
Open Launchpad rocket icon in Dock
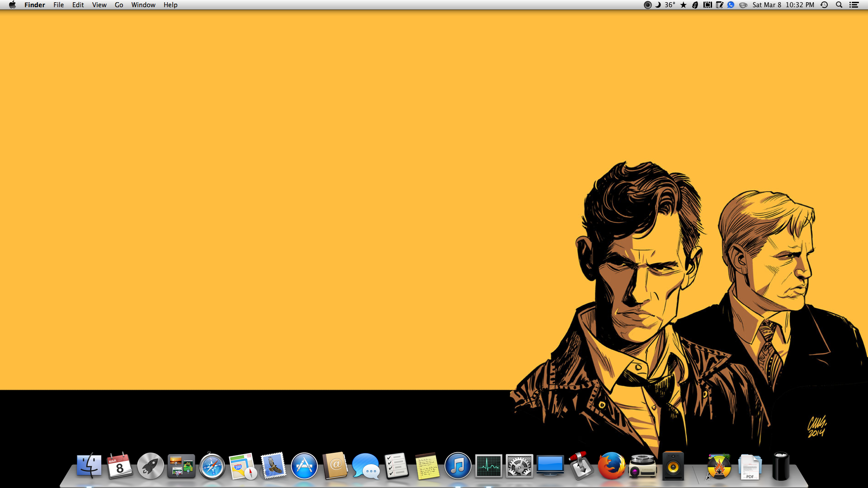coord(151,466)
